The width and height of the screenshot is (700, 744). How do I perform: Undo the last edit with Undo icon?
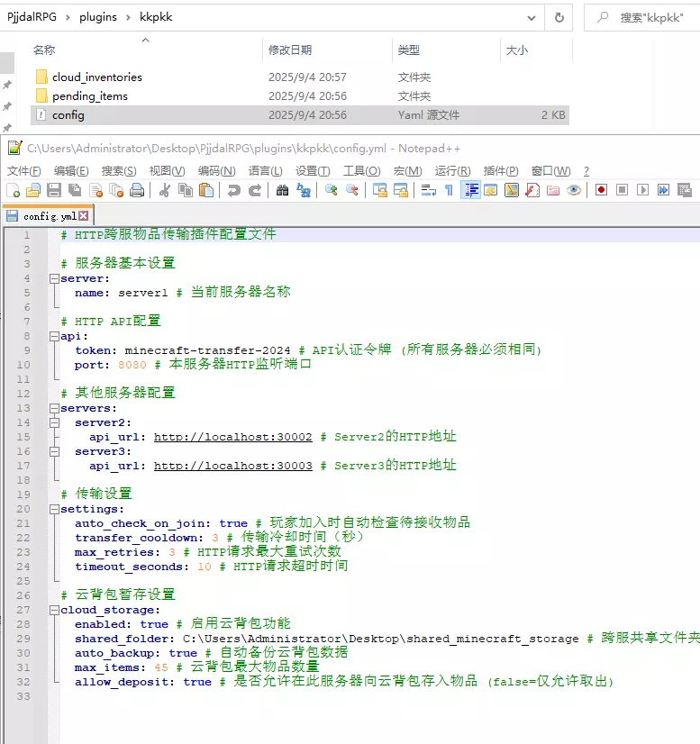click(x=234, y=190)
